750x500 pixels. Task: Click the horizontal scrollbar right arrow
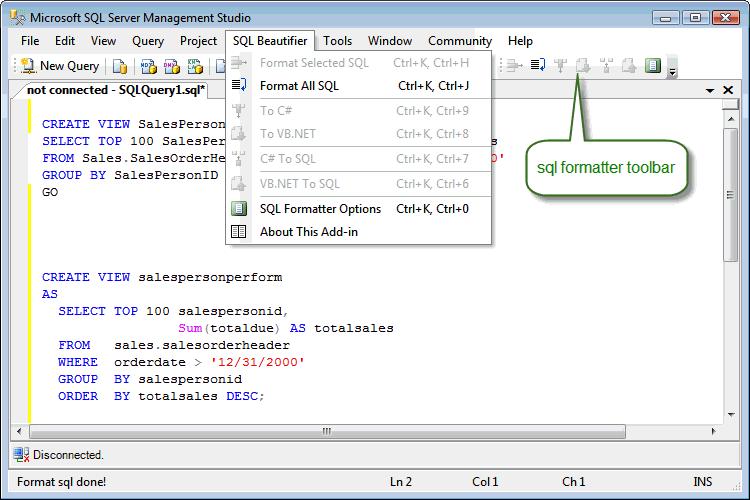click(714, 431)
